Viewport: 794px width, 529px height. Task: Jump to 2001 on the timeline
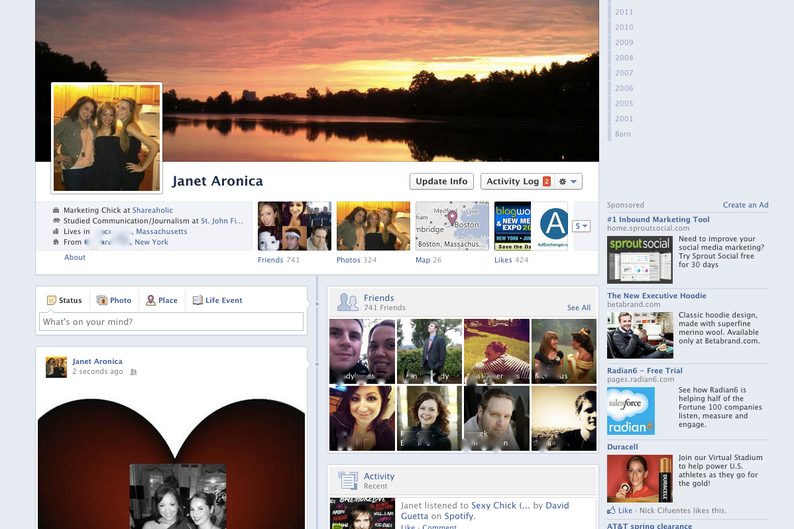pyautogui.click(x=624, y=118)
